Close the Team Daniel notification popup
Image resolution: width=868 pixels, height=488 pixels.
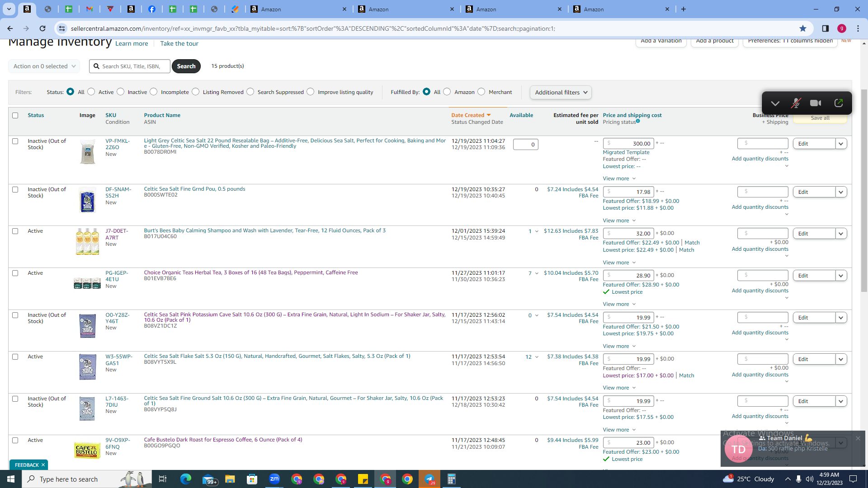858,438
